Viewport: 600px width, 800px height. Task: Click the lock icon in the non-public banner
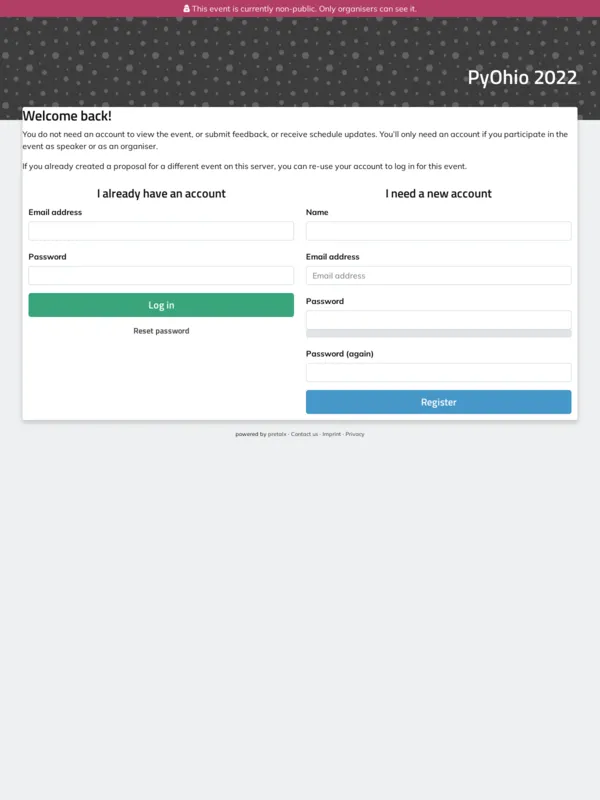coord(186,8)
